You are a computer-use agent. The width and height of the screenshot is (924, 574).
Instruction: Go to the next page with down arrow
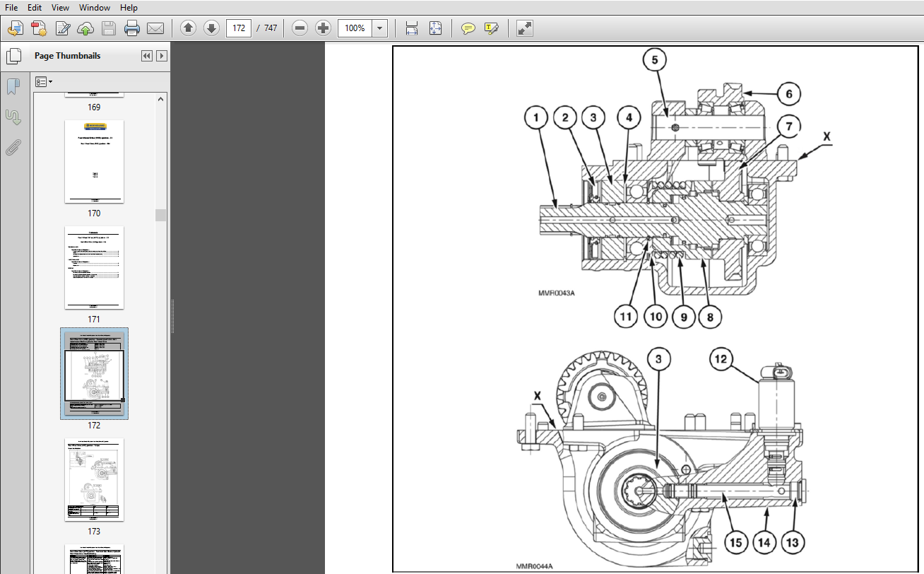click(x=211, y=28)
